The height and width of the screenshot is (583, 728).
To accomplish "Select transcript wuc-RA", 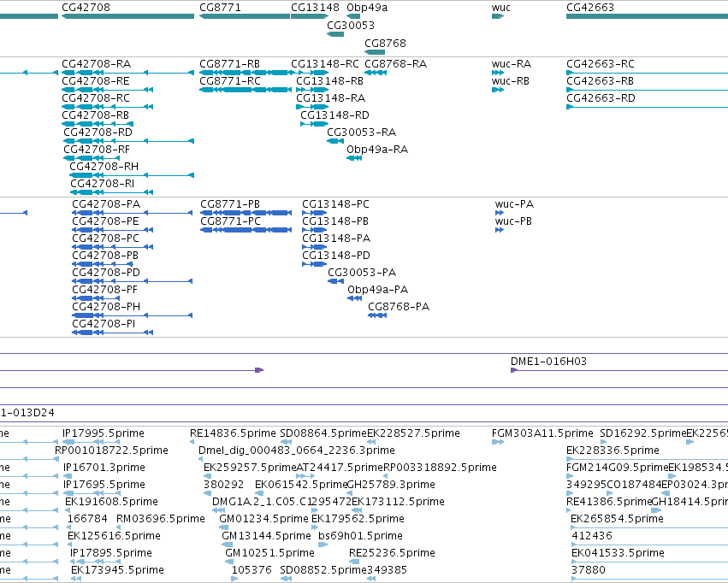I will click(x=512, y=64).
